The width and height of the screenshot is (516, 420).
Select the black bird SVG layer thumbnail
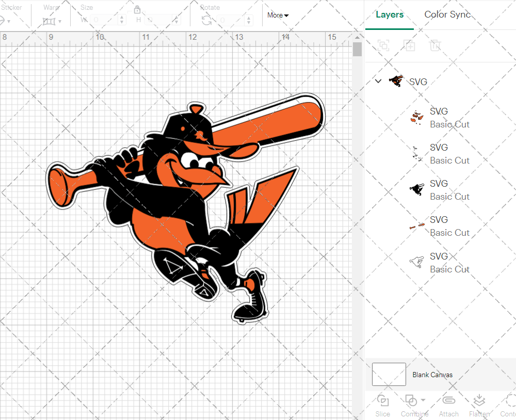click(416, 190)
